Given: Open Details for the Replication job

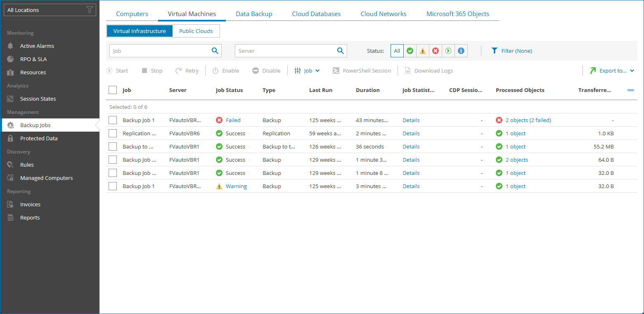Looking at the screenshot, I should (411, 133).
